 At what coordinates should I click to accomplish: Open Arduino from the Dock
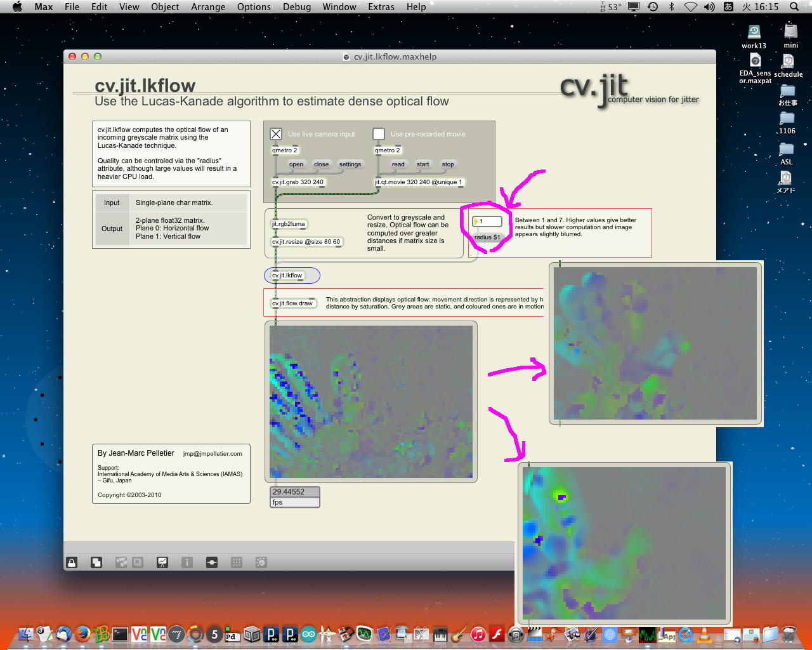tap(308, 633)
